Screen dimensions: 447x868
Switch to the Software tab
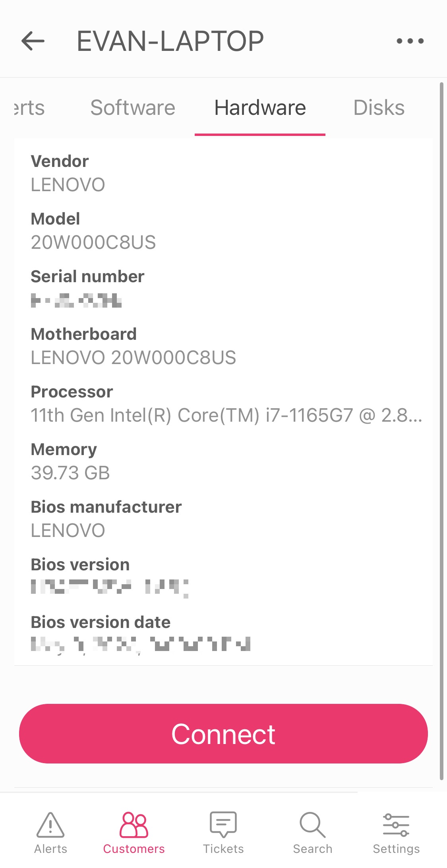[133, 108]
